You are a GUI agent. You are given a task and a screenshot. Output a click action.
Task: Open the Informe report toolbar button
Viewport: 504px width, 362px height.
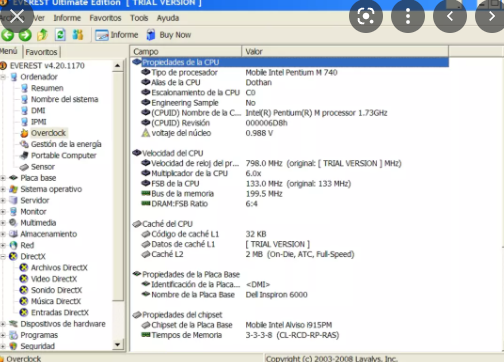[117, 35]
